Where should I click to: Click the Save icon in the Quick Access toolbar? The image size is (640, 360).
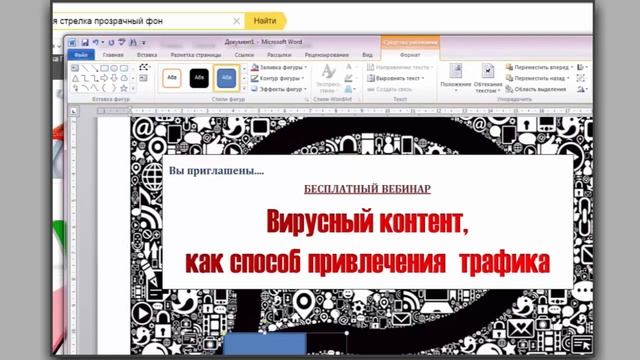pyautogui.click(x=84, y=42)
